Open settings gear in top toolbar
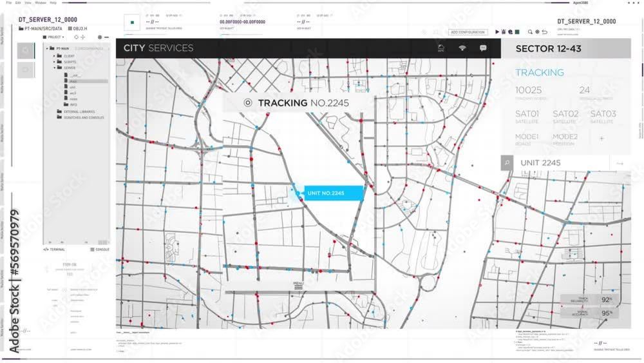Viewport: 644px width, 363px height. (x=537, y=32)
